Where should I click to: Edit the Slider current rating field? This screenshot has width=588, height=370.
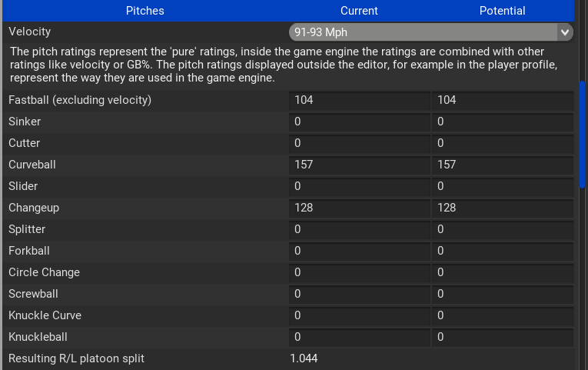coord(360,186)
